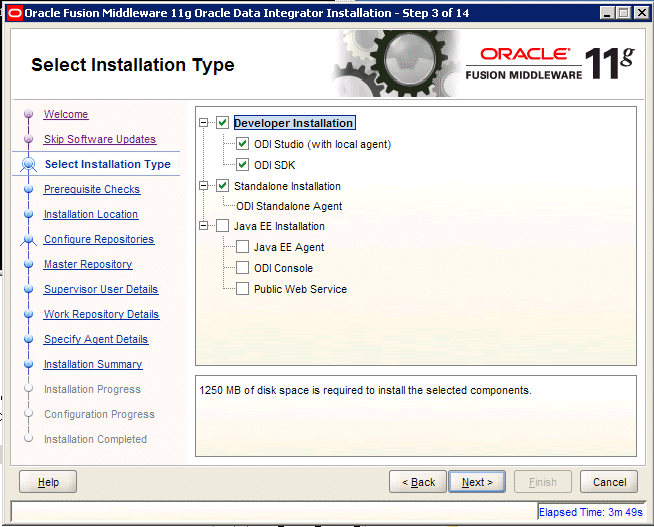Minimize the installer window
This screenshot has width=654, height=527.
pyautogui.click(x=607, y=13)
